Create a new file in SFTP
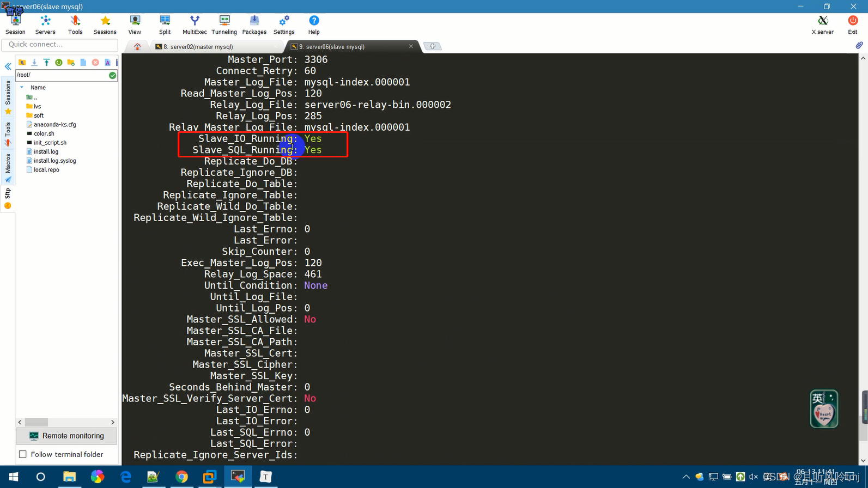 tap(83, 63)
